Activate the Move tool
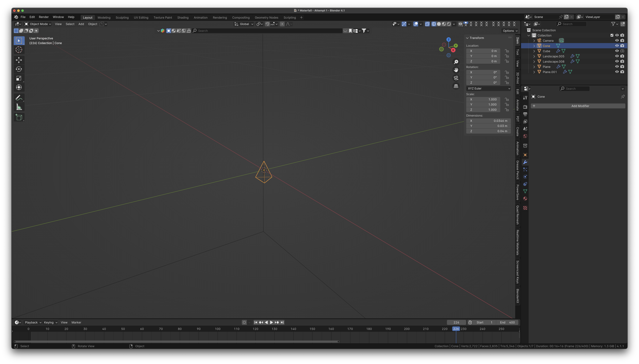Screen dimensions: 639x364 (19, 60)
